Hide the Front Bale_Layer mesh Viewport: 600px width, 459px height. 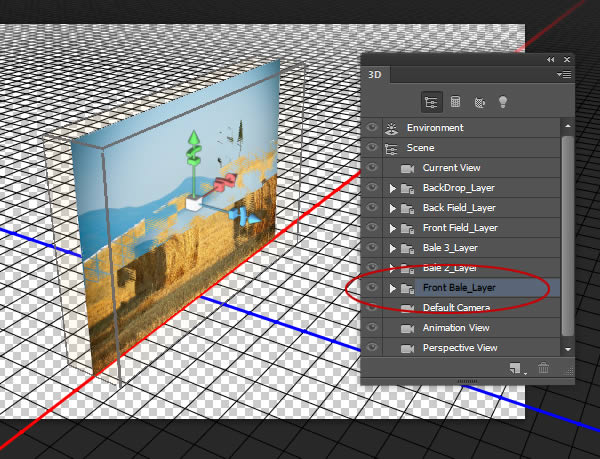[x=372, y=287]
